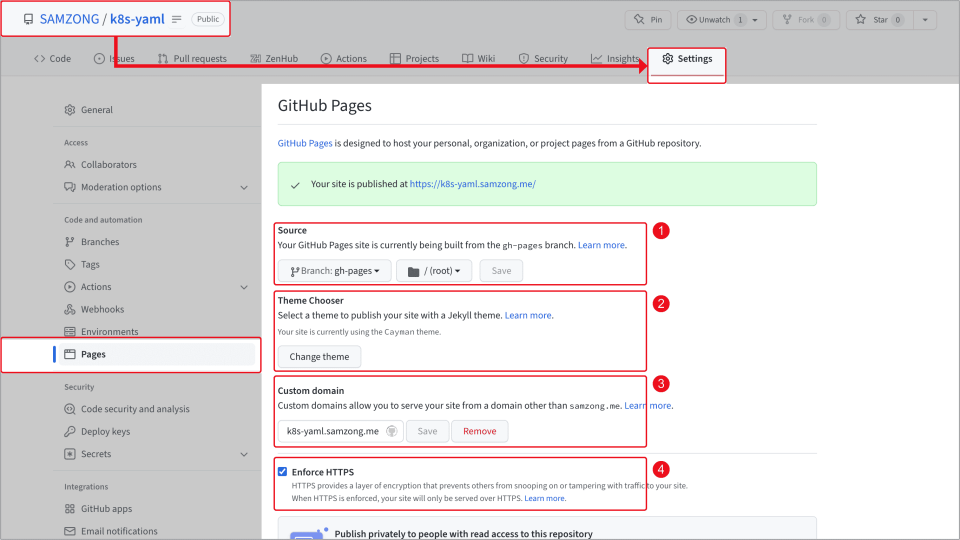Click the Webhooks icon in sidebar

(70, 310)
